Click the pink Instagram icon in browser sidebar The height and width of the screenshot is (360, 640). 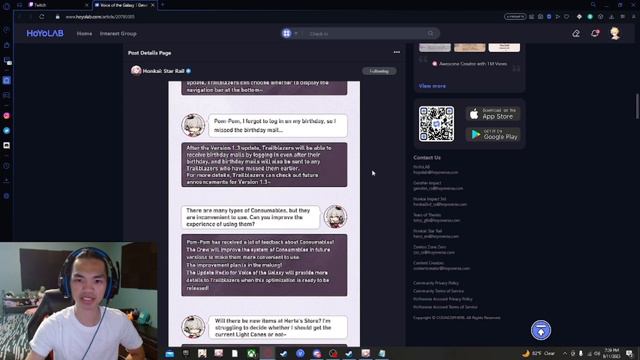7,116
